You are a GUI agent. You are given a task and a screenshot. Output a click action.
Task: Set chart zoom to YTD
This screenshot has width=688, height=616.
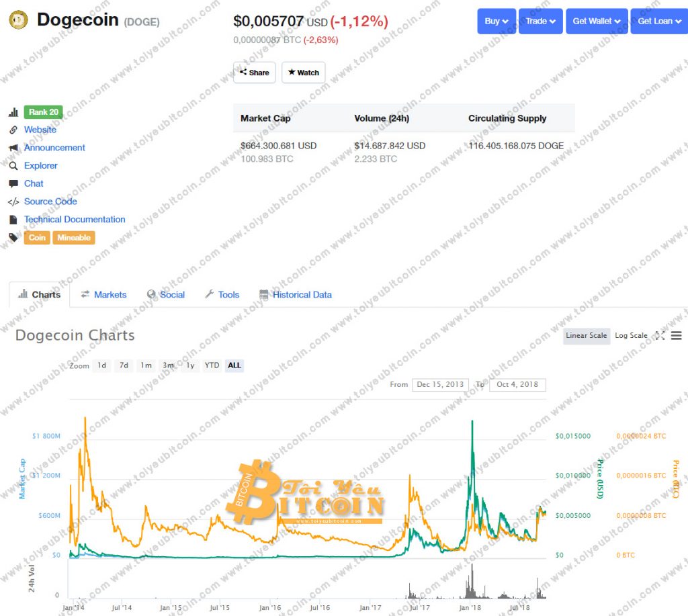pyautogui.click(x=212, y=365)
